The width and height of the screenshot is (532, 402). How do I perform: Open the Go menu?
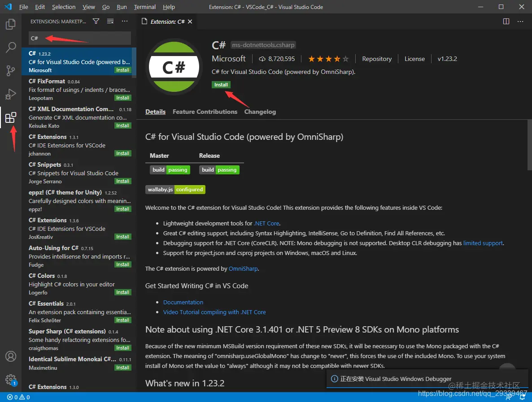(106, 7)
